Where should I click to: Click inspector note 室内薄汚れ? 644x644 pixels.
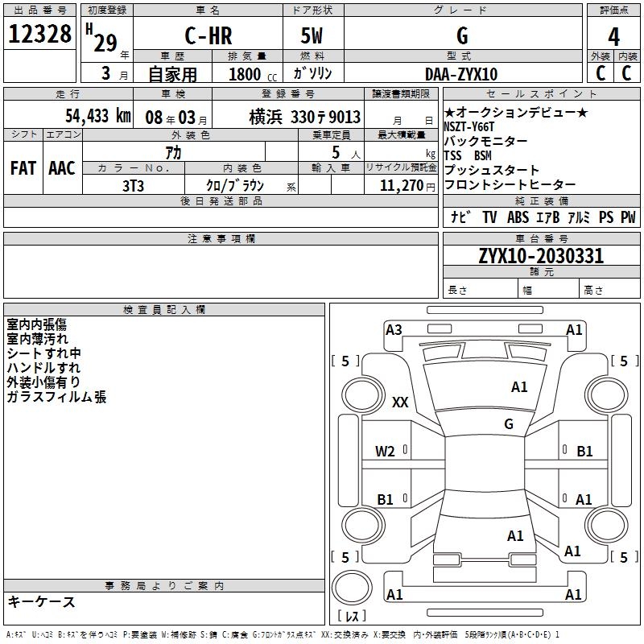(37, 339)
